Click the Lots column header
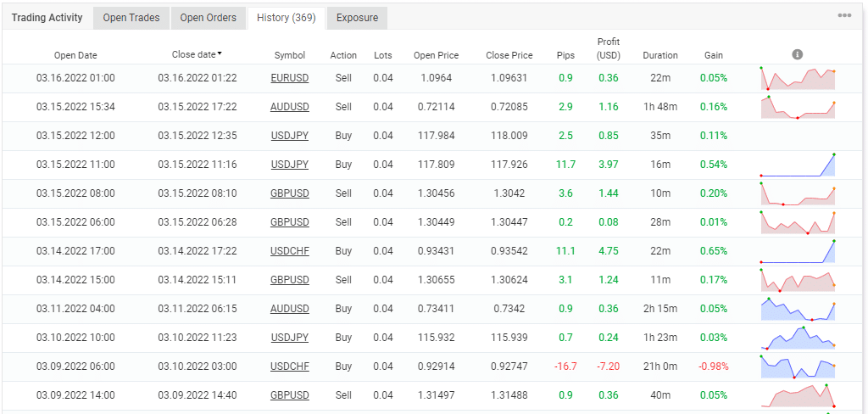The height and width of the screenshot is (414, 868). (383, 55)
